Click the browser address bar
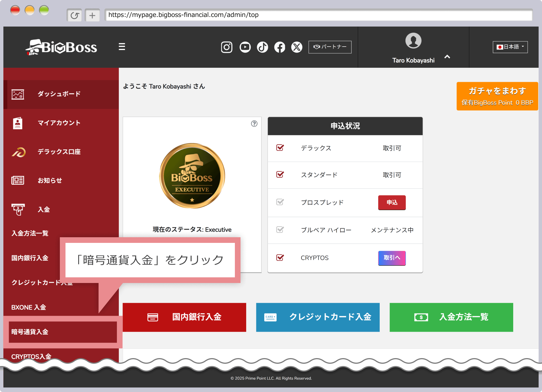This screenshot has width=542, height=392. [x=318, y=15]
